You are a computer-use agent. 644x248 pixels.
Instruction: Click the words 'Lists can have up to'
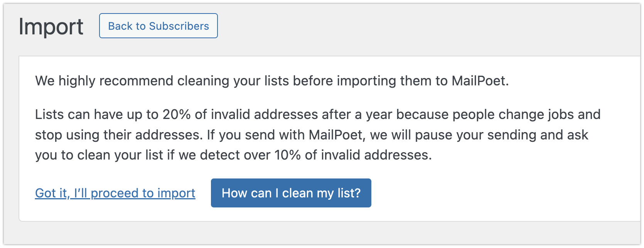point(97,114)
